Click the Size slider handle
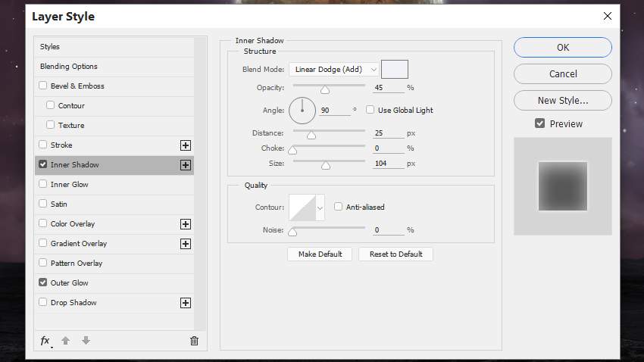 pyautogui.click(x=326, y=165)
